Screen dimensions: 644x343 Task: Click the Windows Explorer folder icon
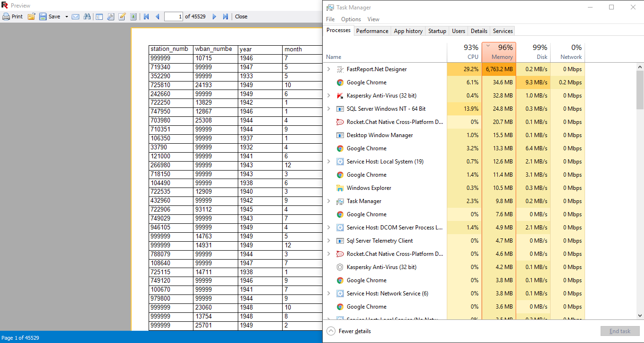340,188
